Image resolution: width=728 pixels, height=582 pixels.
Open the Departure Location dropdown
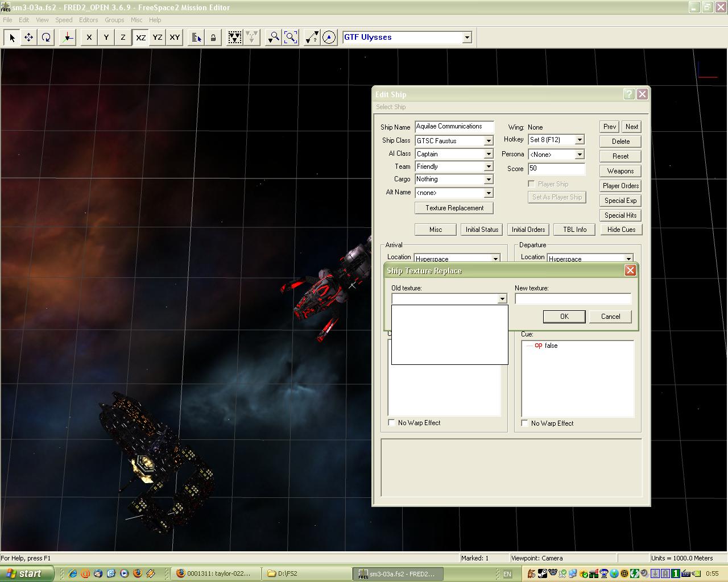tap(628, 259)
